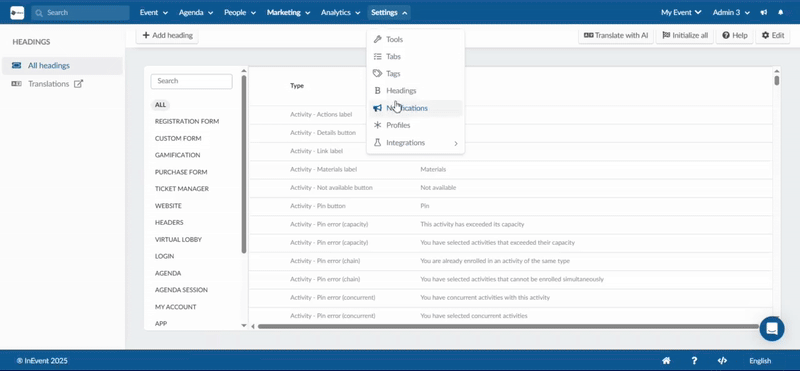Screen dimensions: 800x371
Task: Collapse the Settings dropdown menu
Action: coord(389,13)
